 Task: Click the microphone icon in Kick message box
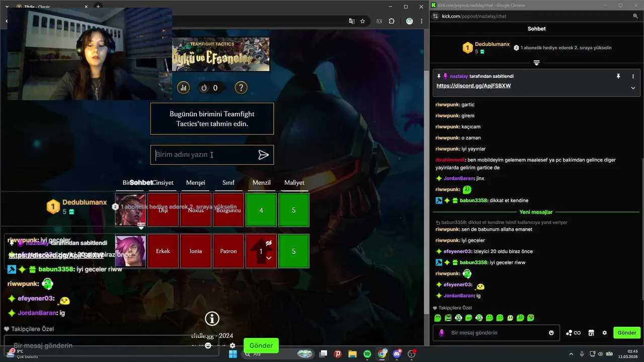tap(442, 333)
